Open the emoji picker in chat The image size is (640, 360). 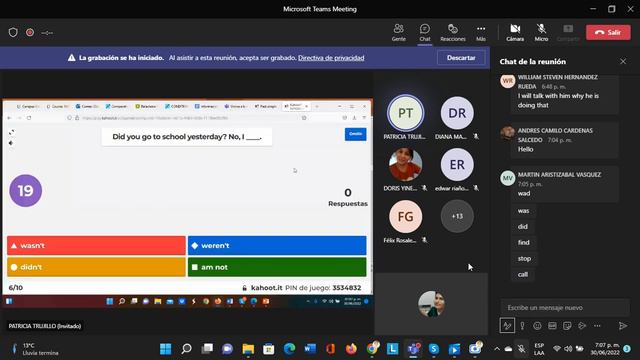[537, 326]
